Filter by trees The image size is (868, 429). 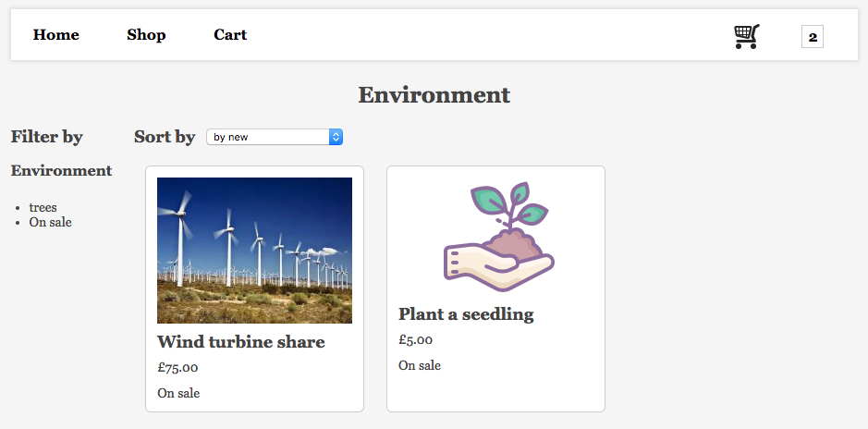43,207
